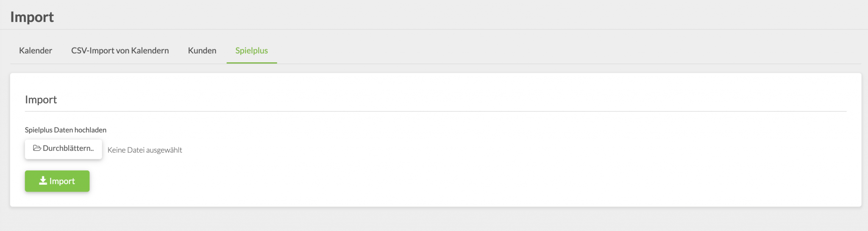The image size is (868, 231).
Task: Click the 'Durchblättern..' text label
Action: (68, 148)
